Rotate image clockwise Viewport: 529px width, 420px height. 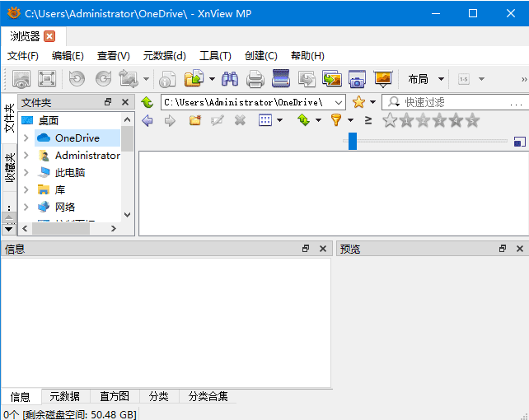[x=103, y=79]
